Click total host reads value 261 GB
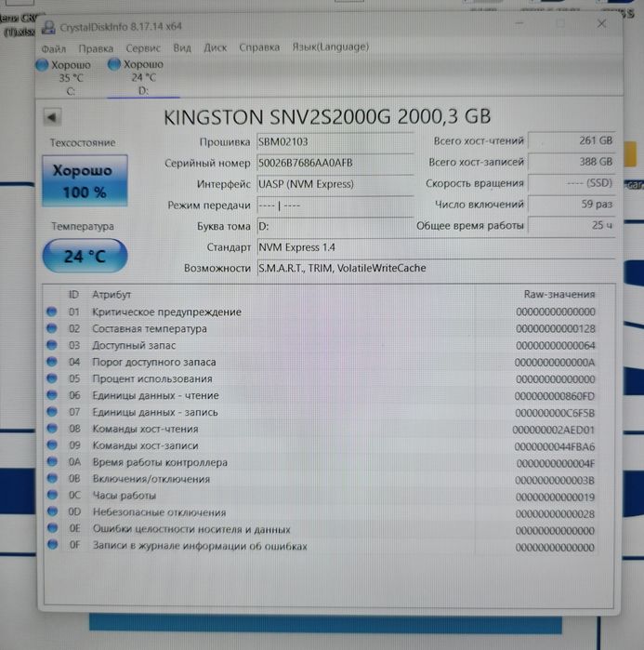Viewport: 644px width, 650px height. coord(572,141)
